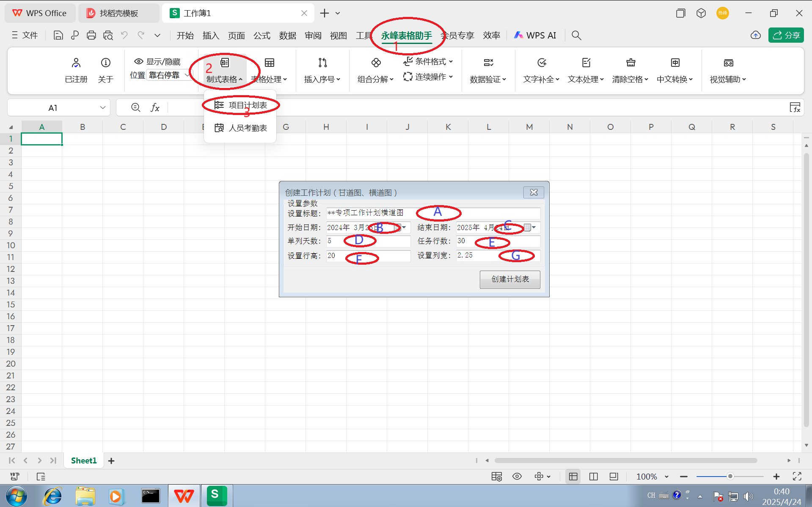Screen dimensions: 812x507
Task: Click the green Share button
Action: [786, 36]
